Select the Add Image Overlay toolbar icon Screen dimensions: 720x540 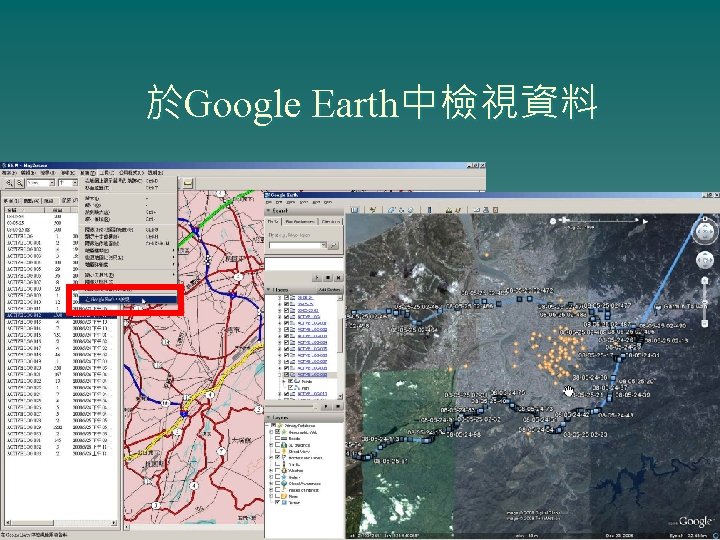click(410, 210)
